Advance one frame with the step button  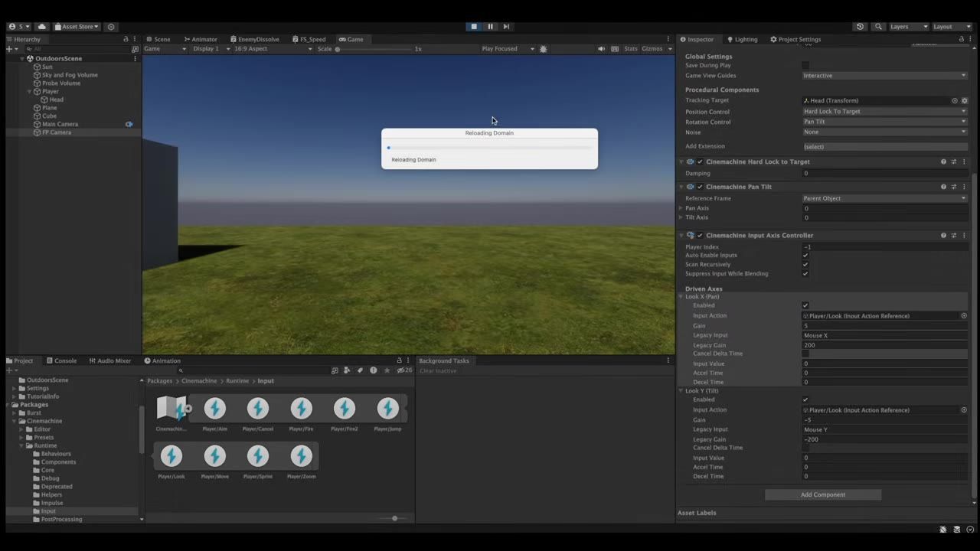click(x=506, y=27)
